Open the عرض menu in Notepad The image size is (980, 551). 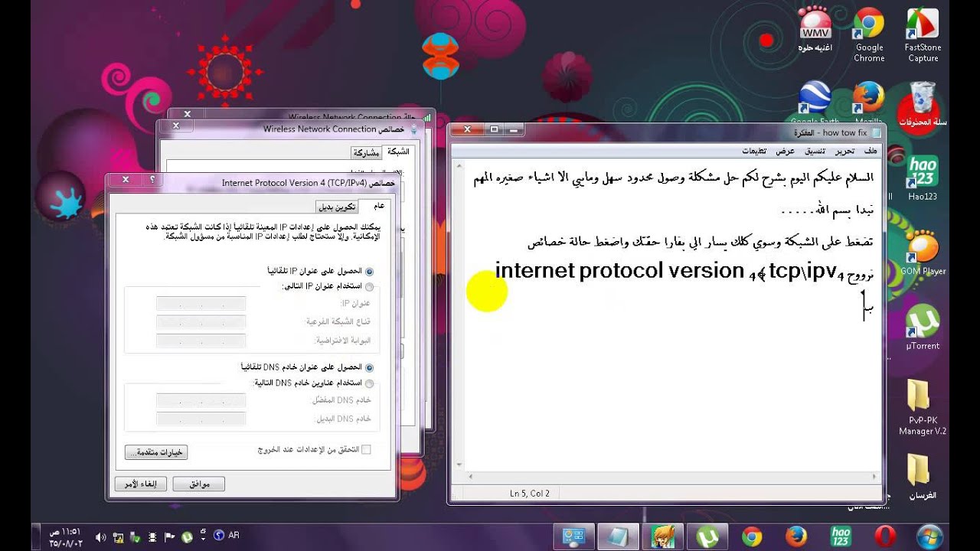786,151
